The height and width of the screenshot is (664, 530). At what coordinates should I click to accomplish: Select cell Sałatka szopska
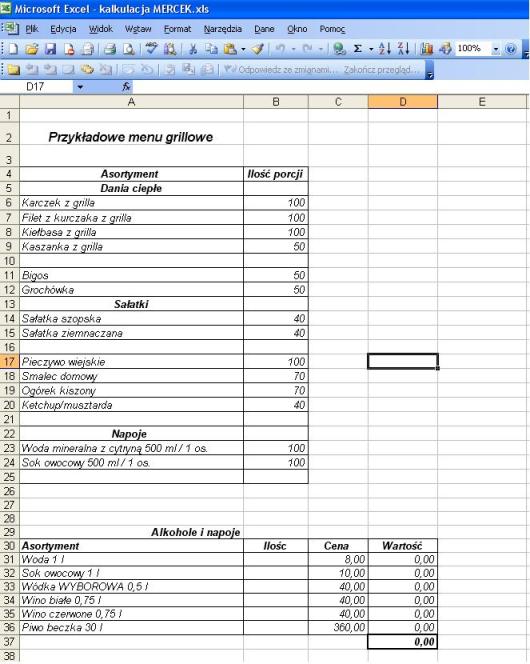131,318
